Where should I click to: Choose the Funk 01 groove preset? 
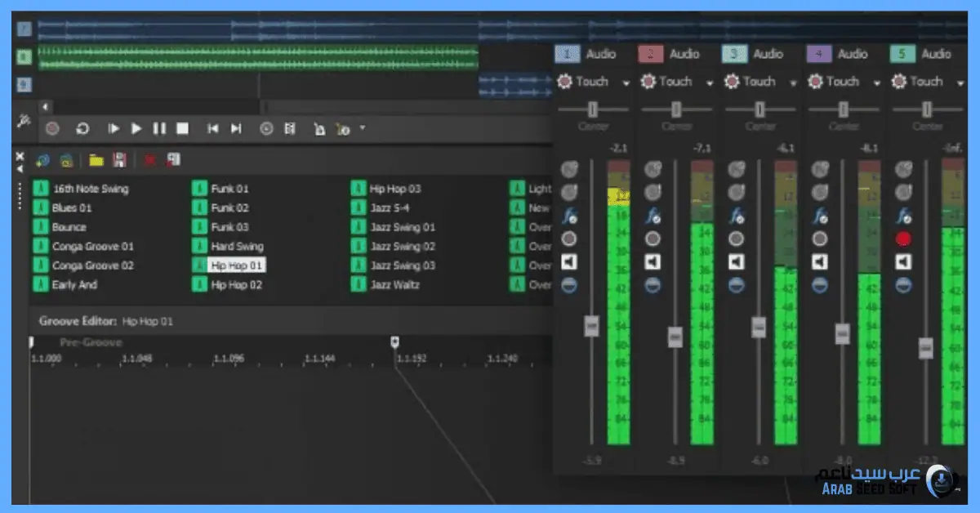[x=229, y=189]
